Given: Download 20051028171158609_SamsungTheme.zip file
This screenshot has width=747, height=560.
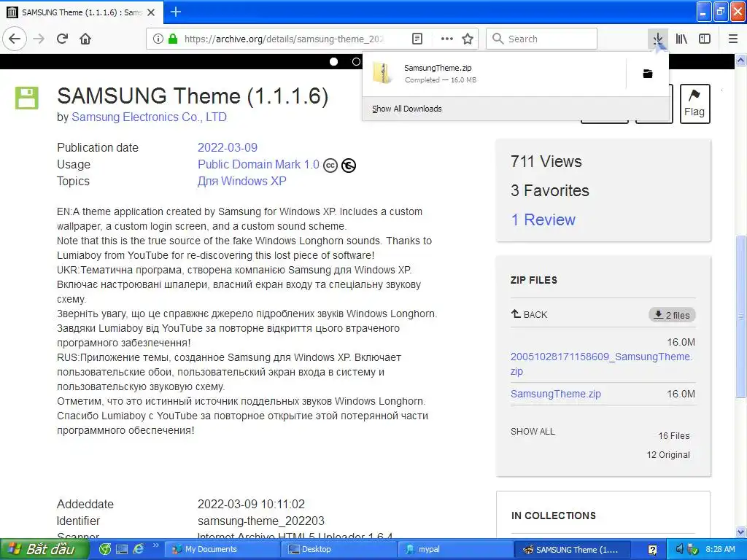Looking at the screenshot, I should coord(602,363).
